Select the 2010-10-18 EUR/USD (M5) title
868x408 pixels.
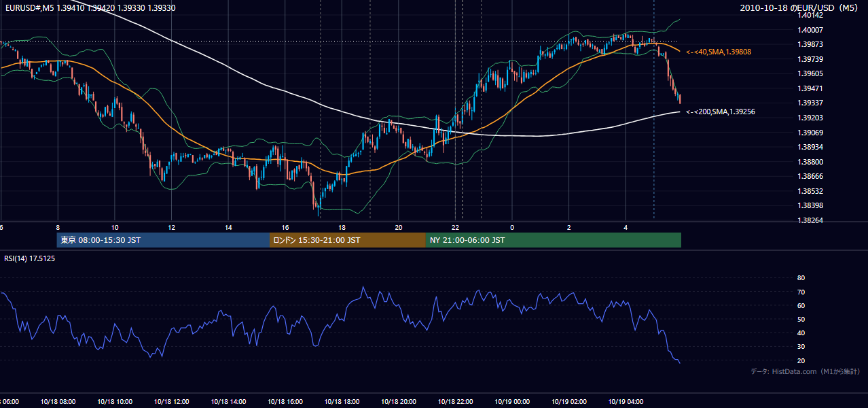[x=799, y=7]
